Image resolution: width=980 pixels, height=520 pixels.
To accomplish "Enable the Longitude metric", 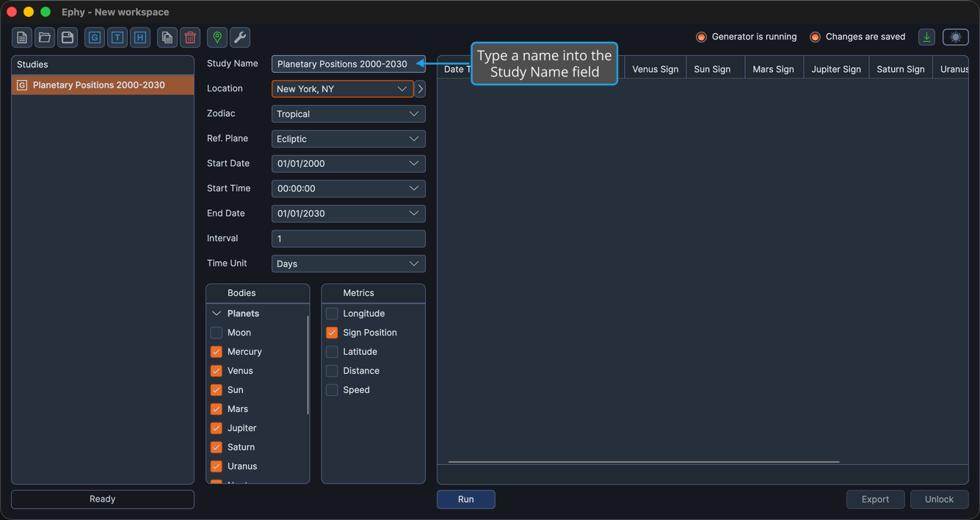I will coord(332,314).
